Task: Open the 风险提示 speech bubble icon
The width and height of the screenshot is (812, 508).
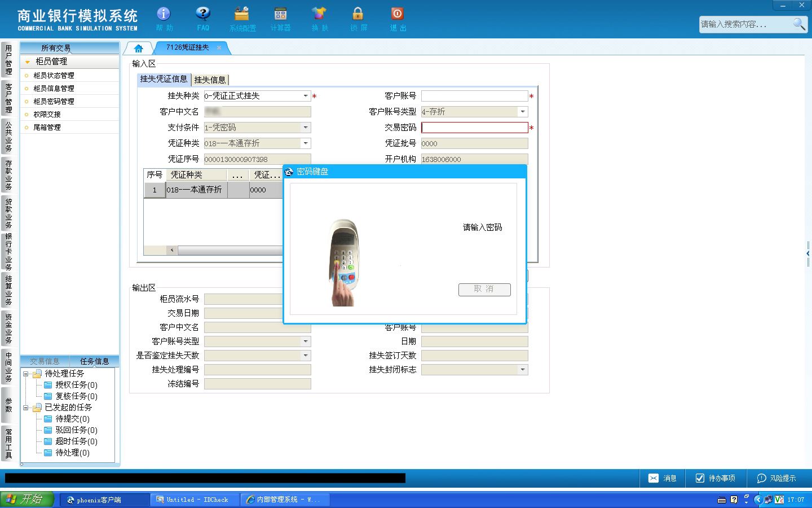Action: (761, 478)
